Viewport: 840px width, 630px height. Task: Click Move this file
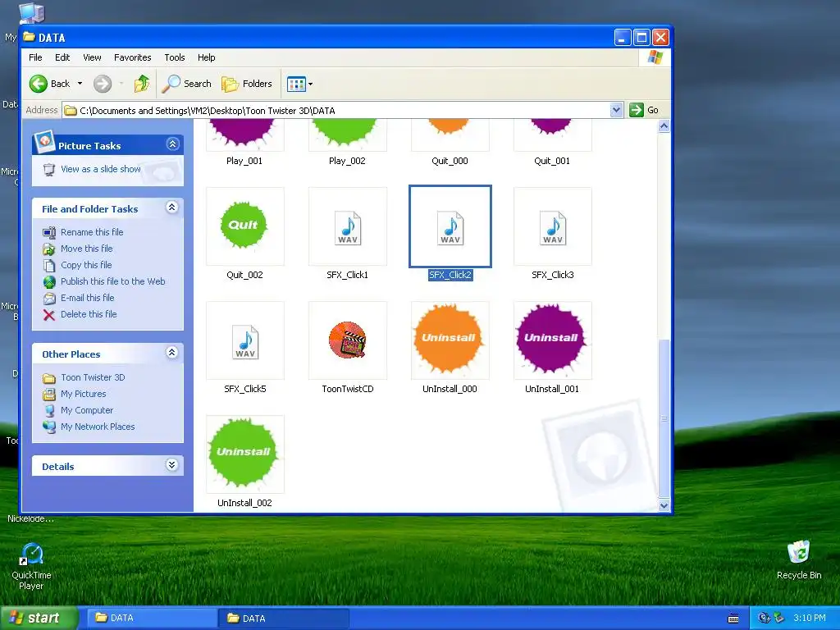[87, 249]
